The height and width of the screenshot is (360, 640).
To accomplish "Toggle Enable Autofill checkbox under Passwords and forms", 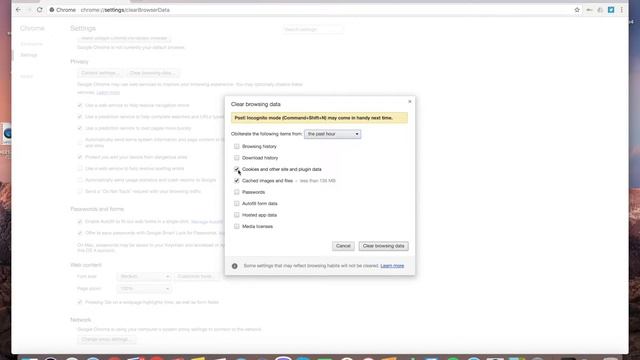I will (x=80, y=222).
